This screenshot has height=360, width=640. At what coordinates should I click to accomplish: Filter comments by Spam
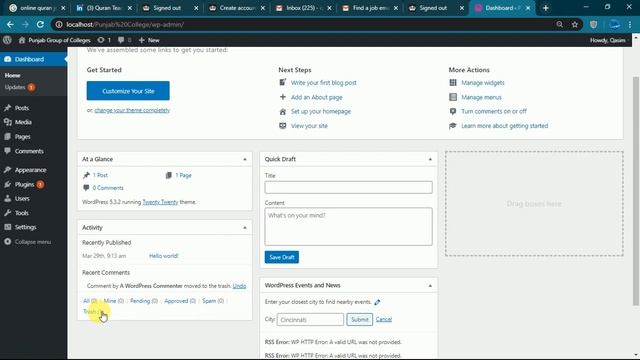(213, 301)
